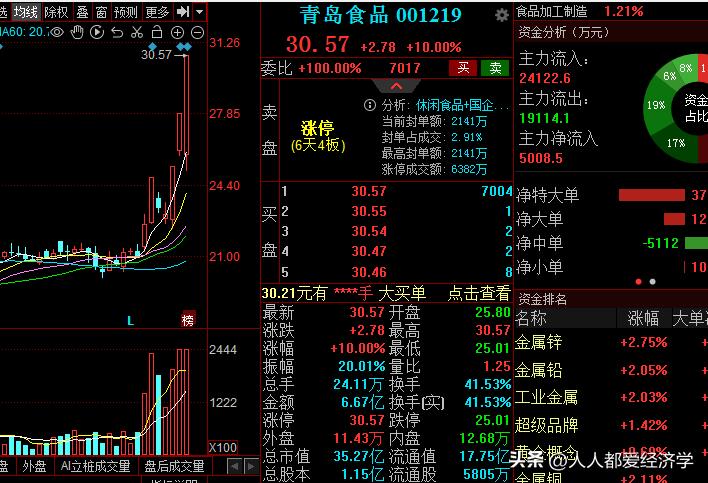Click buy level 3 price 30.54
Image resolution: width=708 pixels, height=483 pixels.
369,232
